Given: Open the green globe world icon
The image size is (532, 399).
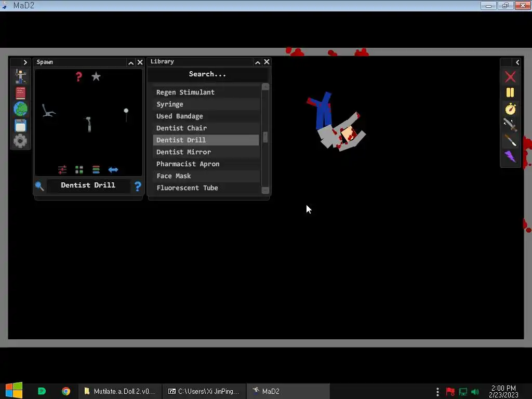Looking at the screenshot, I should point(20,109).
